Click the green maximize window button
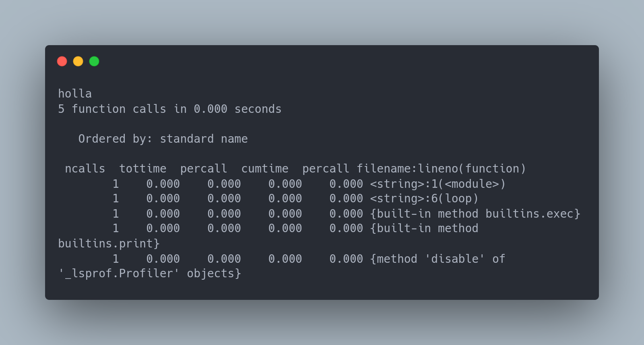The height and width of the screenshot is (345, 644). [x=94, y=61]
